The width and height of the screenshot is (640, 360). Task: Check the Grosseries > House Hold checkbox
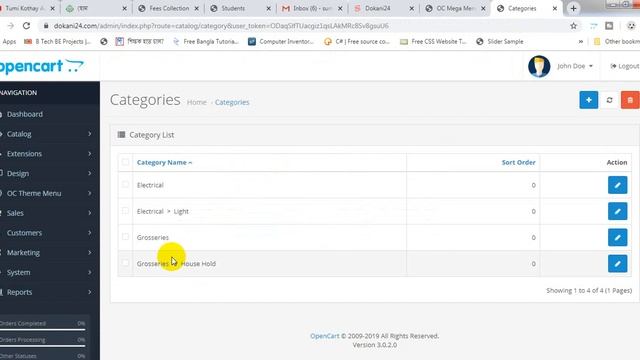click(125, 263)
